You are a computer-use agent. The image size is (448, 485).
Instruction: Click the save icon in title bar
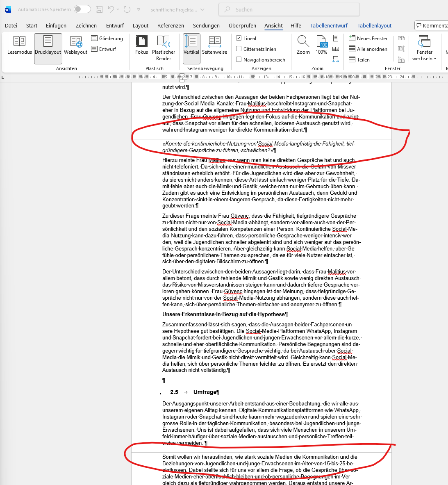click(x=99, y=9)
